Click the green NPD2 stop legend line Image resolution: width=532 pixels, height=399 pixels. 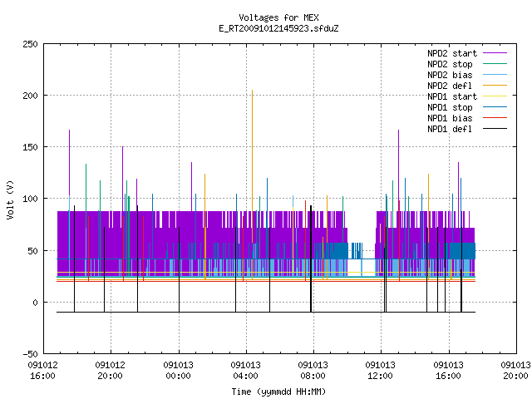[495, 63]
